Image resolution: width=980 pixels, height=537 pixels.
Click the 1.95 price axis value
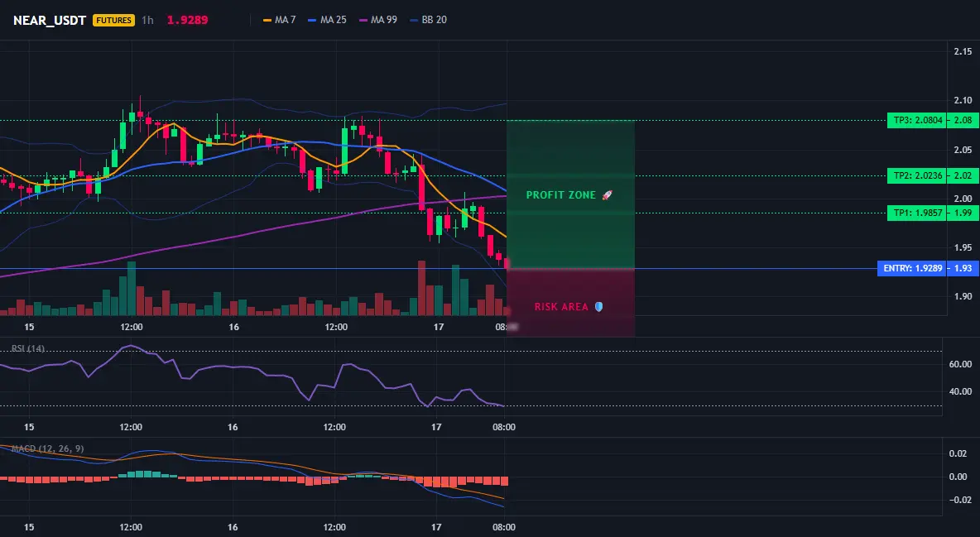point(963,247)
